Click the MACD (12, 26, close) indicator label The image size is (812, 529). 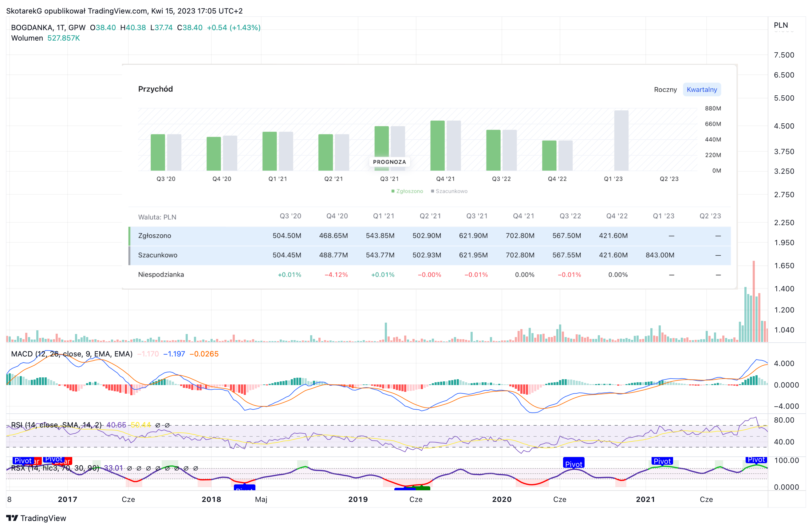point(72,354)
